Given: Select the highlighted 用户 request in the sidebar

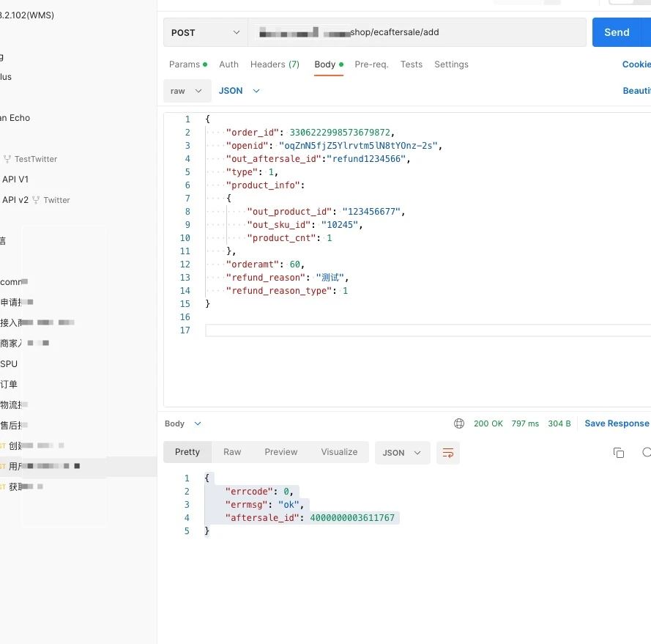Looking at the screenshot, I should [x=78, y=466].
